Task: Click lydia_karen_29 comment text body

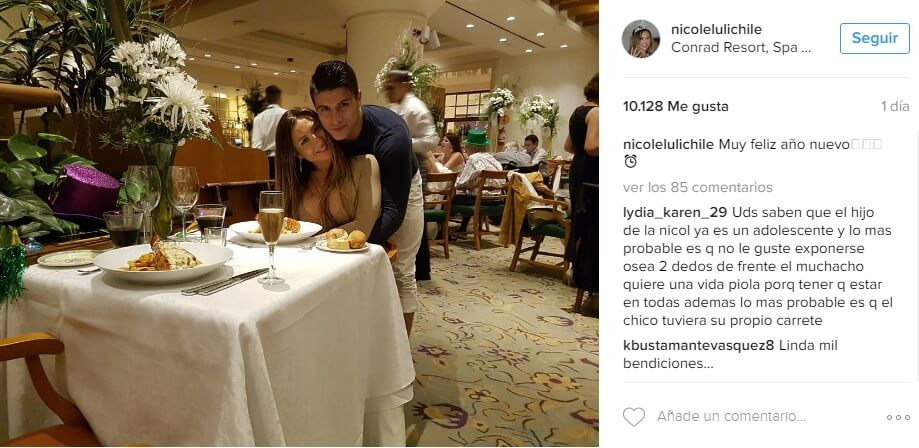Action: pyautogui.click(x=758, y=267)
